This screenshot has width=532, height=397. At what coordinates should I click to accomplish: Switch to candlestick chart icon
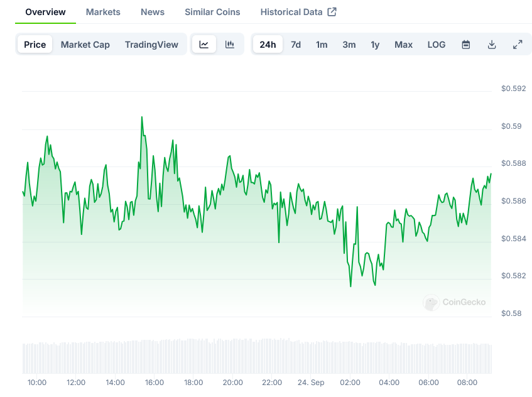(230, 45)
